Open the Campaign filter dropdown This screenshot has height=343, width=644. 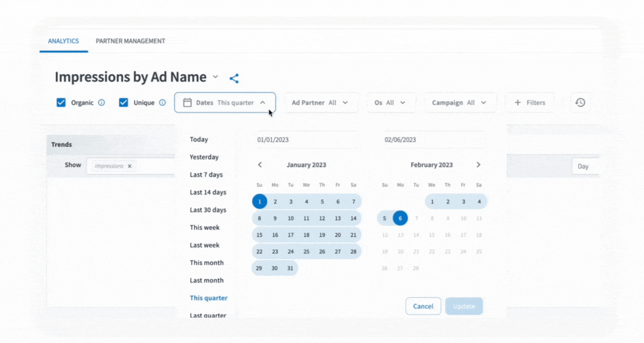pos(459,102)
